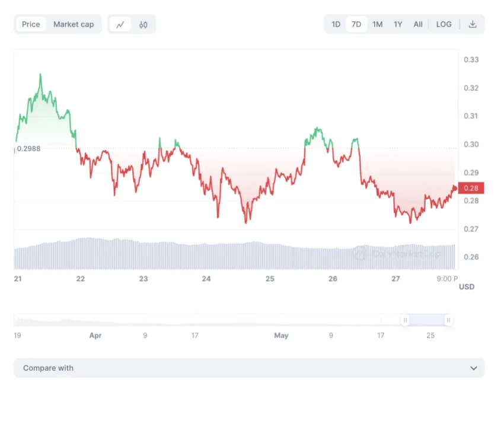Select the 7D time range

(x=356, y=24)
